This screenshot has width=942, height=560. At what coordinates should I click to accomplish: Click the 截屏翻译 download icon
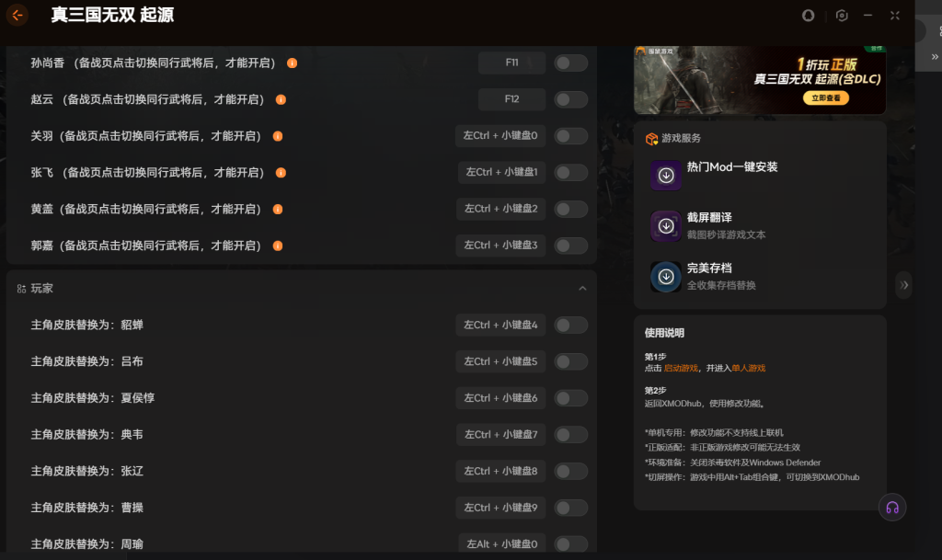click(x=666, y=225)
